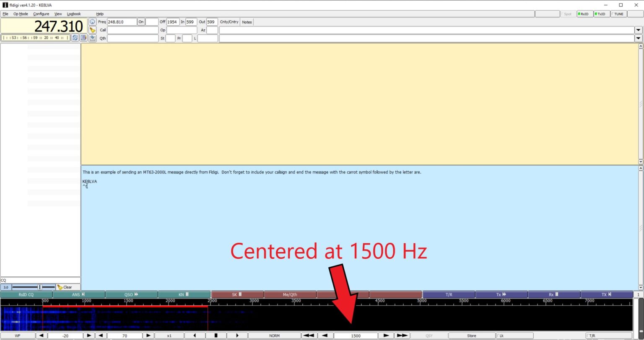Click the frequency list notebook icon
This screenshot has width=644, height=340.
[x=83, y=38]
